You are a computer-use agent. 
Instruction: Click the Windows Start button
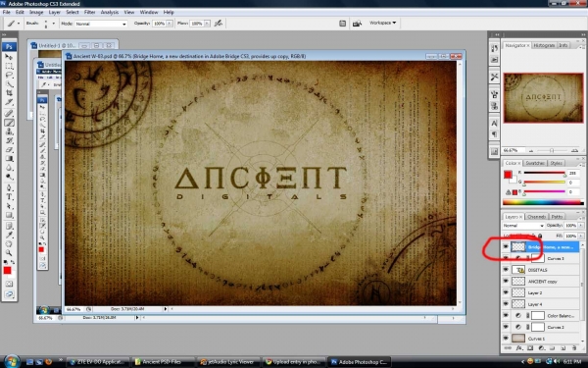pyautogui.click(x=11, y=361)
